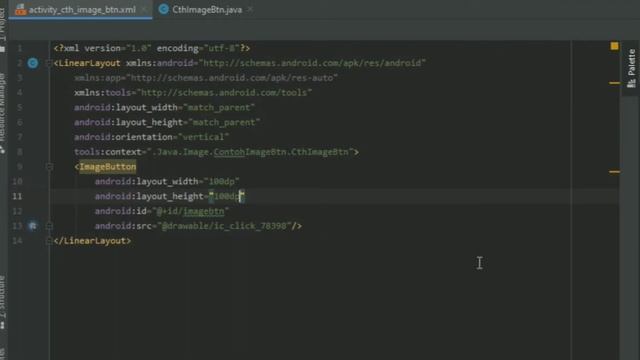Click the fold end marker on line 14
Screen dimensions: 640x360
click(x=49, y=241)
